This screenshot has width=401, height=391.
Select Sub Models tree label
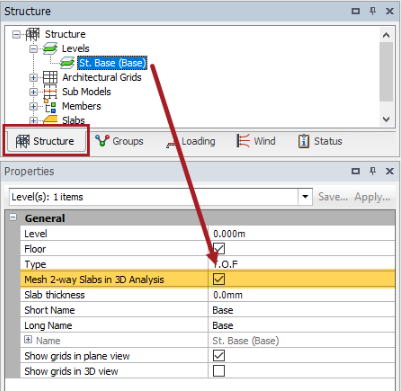pos(86,92)
